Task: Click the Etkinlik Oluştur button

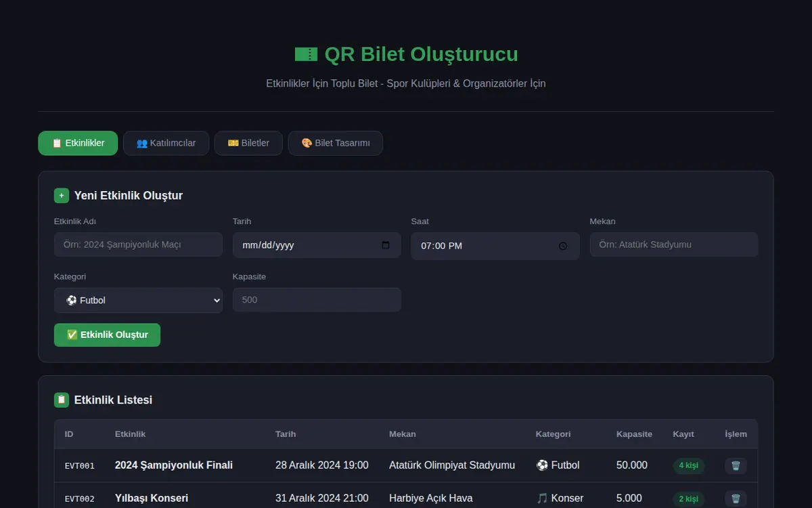Action: click(107, 335)
